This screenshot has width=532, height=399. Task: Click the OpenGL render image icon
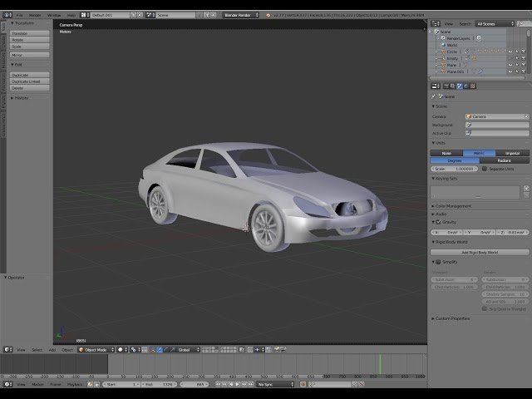click(x=277, y=349)
